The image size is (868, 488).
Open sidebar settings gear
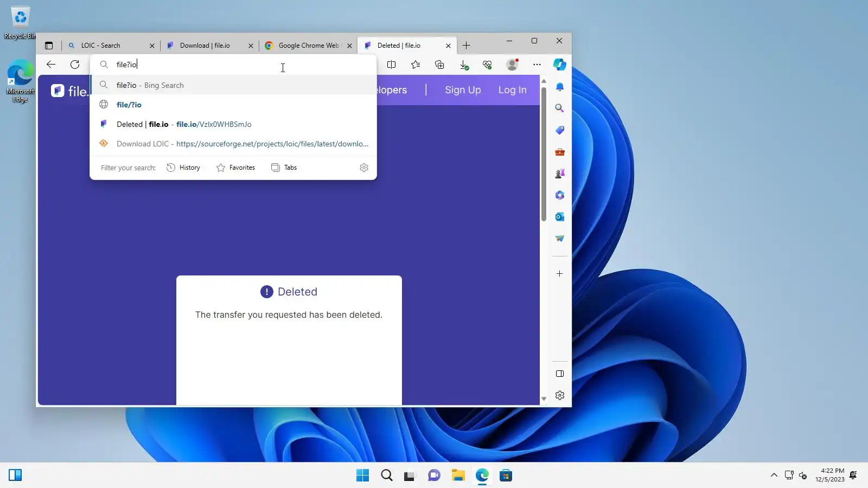coord(560,396)
